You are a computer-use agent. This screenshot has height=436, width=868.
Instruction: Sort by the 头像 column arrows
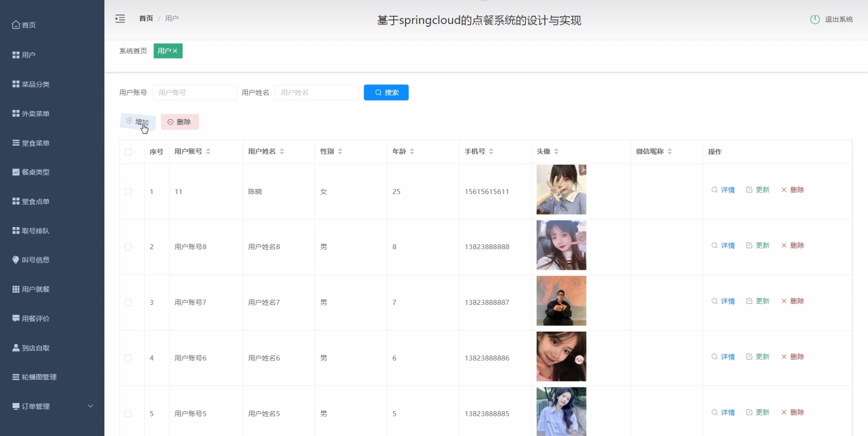pyautogui.click(x=556, y=151)
